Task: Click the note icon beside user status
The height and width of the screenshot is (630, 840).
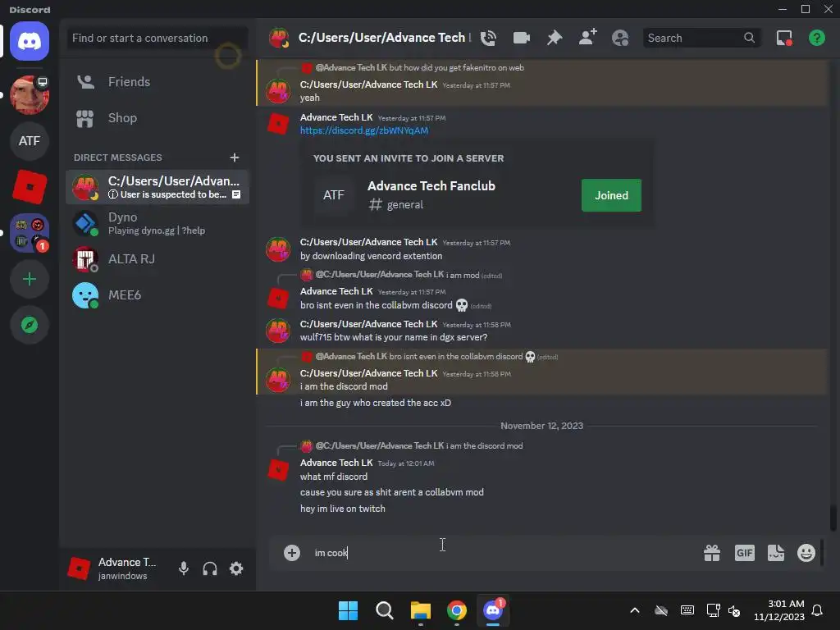Action: click(x=236, y=194)
